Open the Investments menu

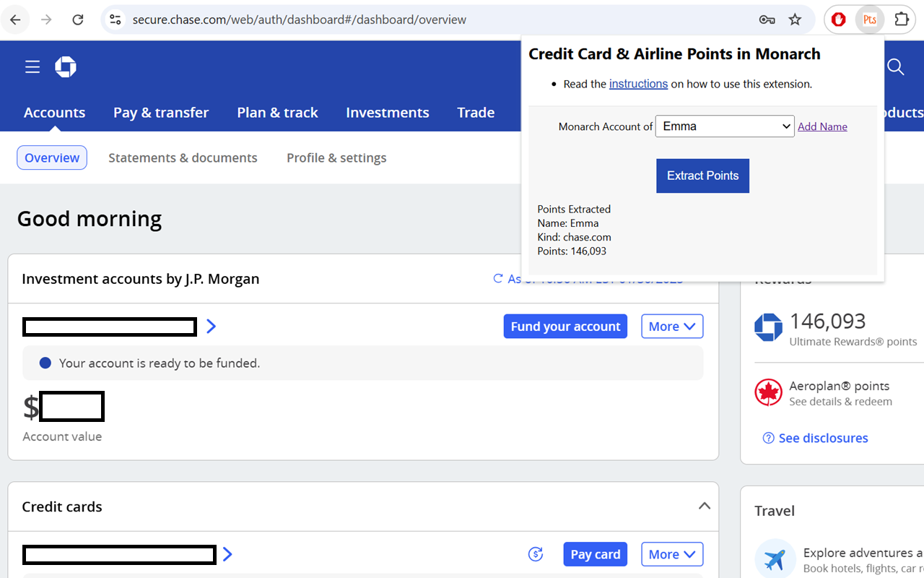coord(388,112)
